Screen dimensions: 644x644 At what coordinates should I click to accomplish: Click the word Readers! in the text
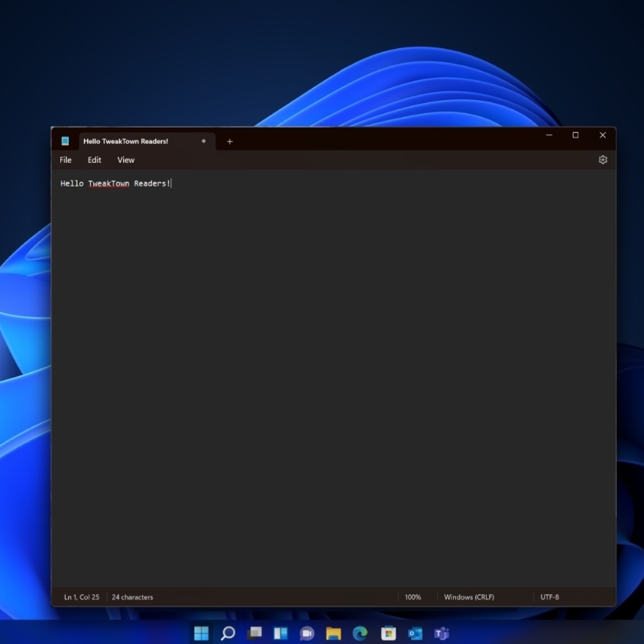pos(152,183)
